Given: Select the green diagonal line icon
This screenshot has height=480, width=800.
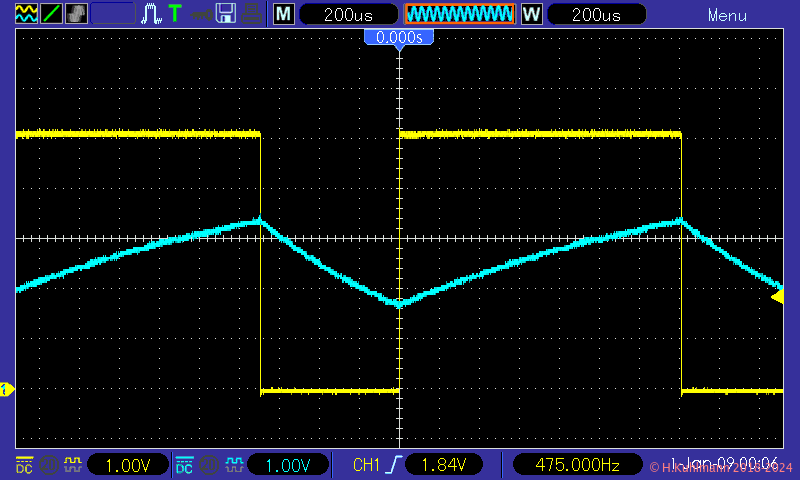Looking at the screenshot, I should [x=50, y=14].
